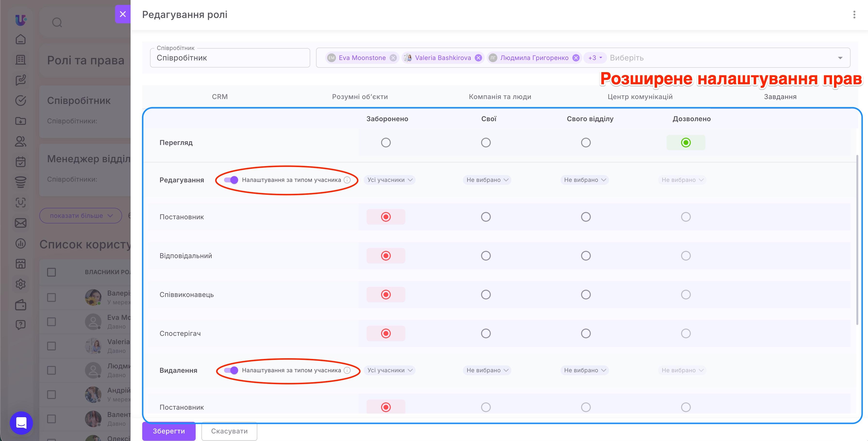Expand +3 more employees chip
The height and width of the screenshot is (441, 868).
[595, 58]
